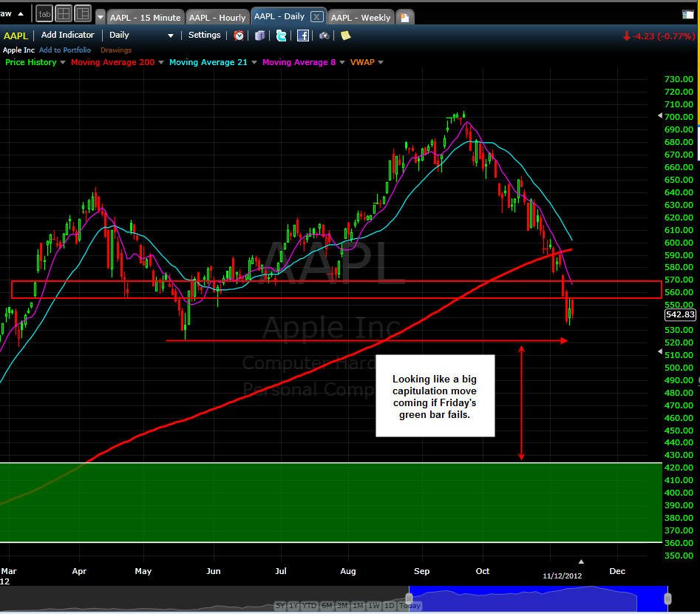The image size is (700, 614).
Task: Set range to YTD
Action: 310,606
